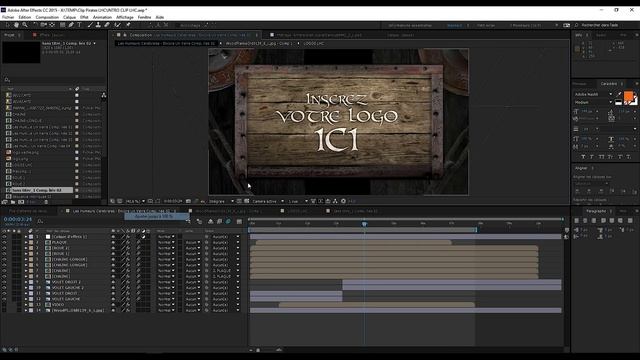Viewport: 640px width, 360px height.
Task: Click the flowchart icon in viewer footer
Action: [x=335, y=201]
